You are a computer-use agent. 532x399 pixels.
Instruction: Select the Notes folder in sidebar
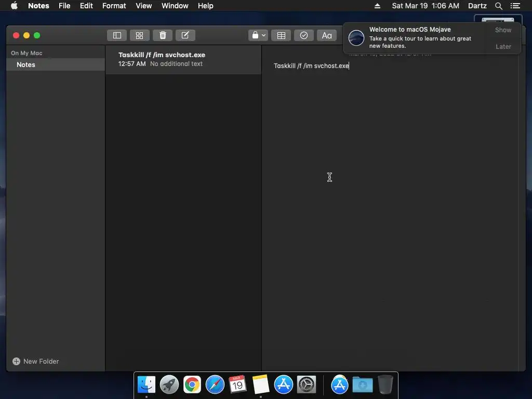56,64
